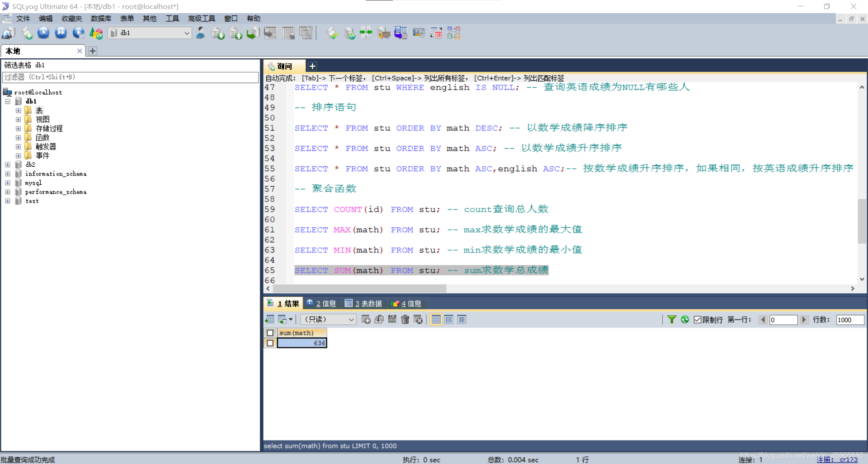
Task: Duplicate the current row in the result grid
Action: [379, 319]
